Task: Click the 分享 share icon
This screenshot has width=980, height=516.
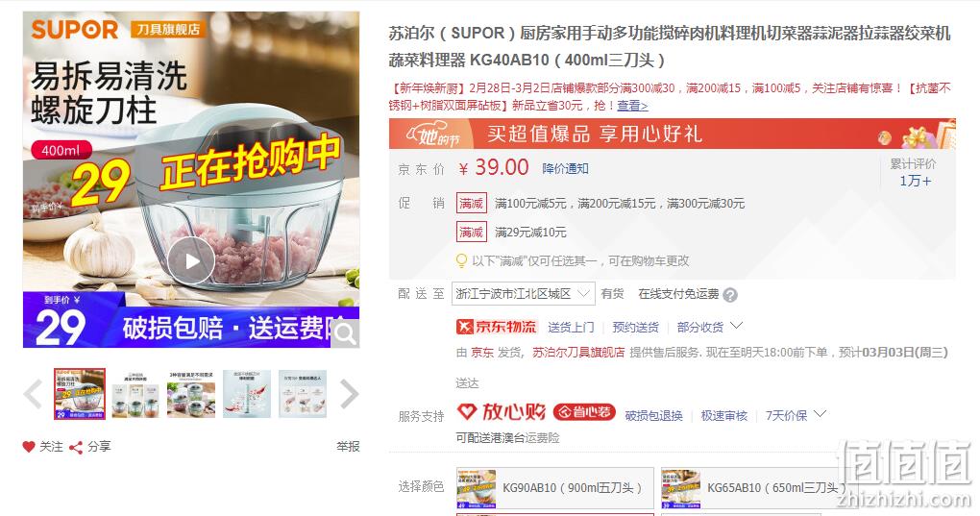Action: pos(76,447)
